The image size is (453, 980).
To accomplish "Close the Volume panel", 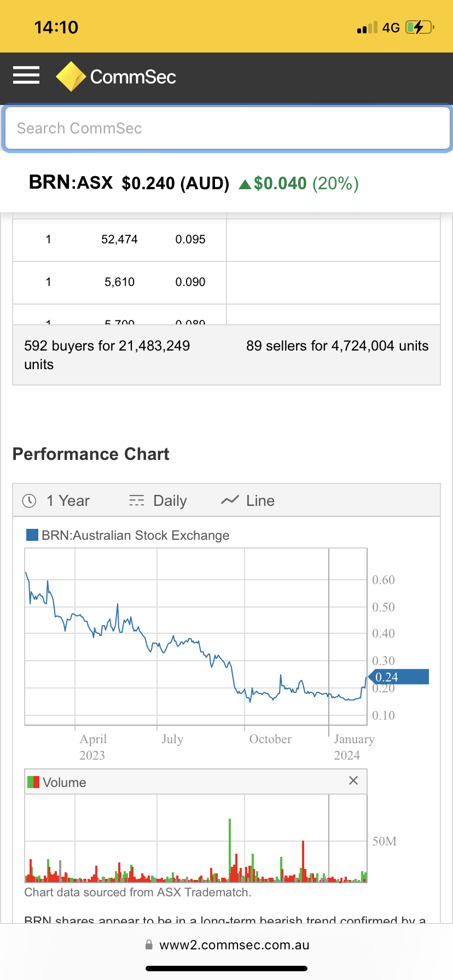I will pyautogui.click(x=353, y=780).
